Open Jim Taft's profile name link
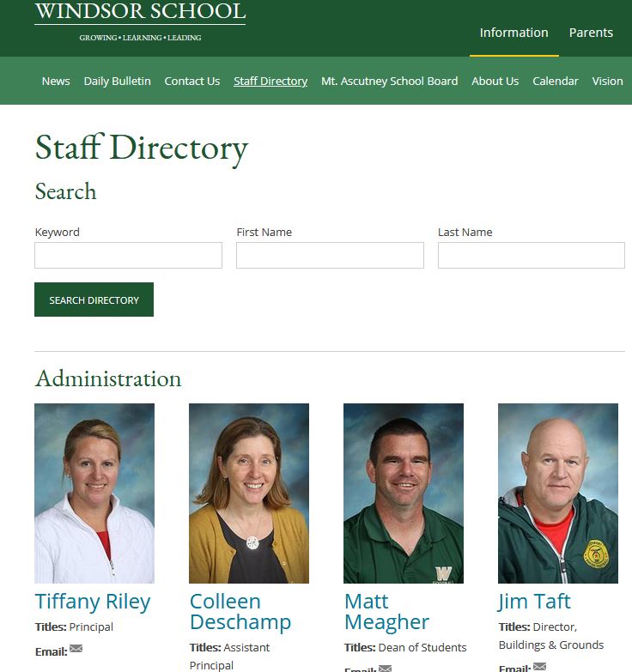This screenshot has width=632, height=672. click(x=534, y=602)
